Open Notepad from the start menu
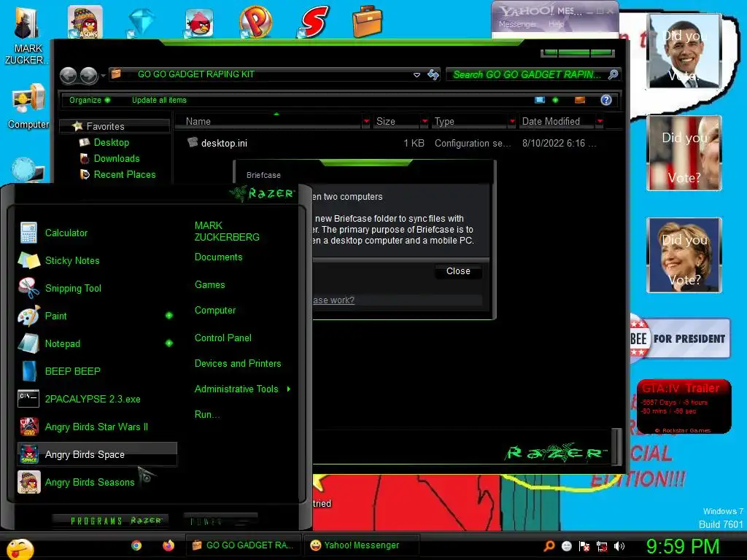The height and width of the screenshot is (560, 747). click(x=90, y=343)
